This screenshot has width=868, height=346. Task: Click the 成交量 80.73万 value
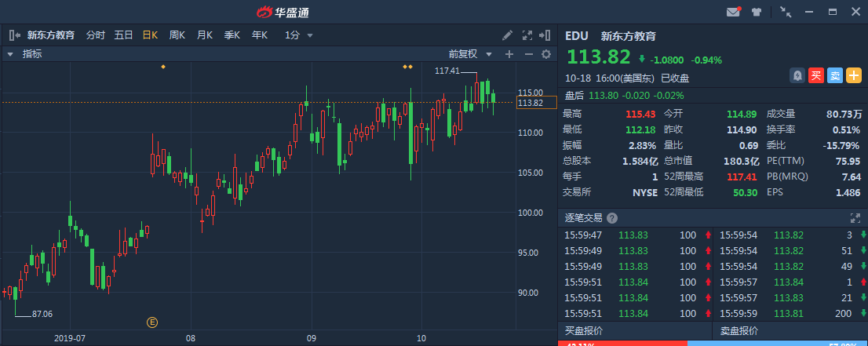pyautogui.click(x=844, y=114)
